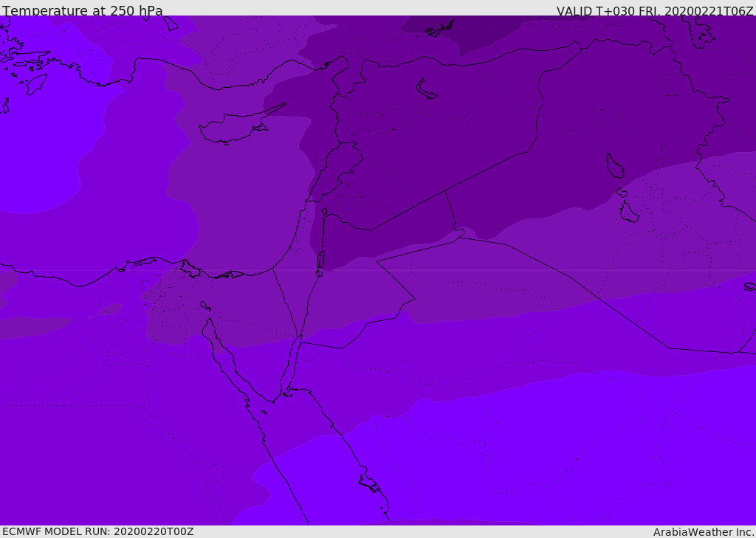Click the Greek island near top-left corner
The image size is (756, 538).
point(36,84)
